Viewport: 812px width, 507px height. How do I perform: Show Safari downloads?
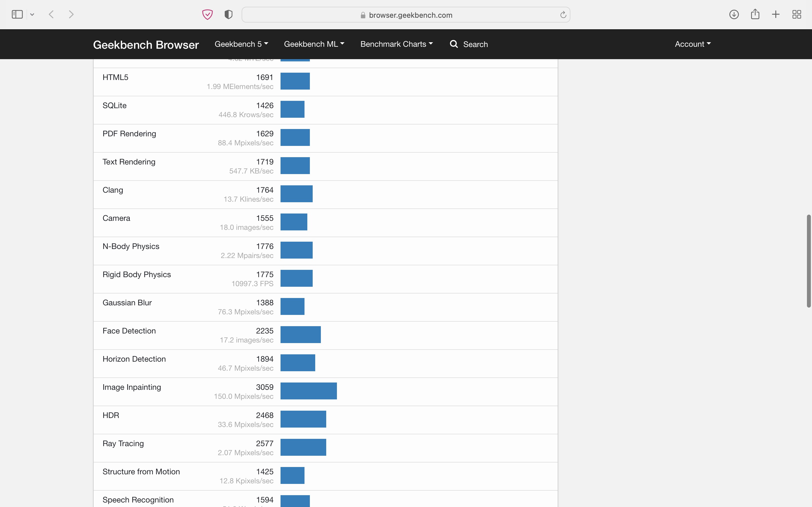tap(734, 14)
